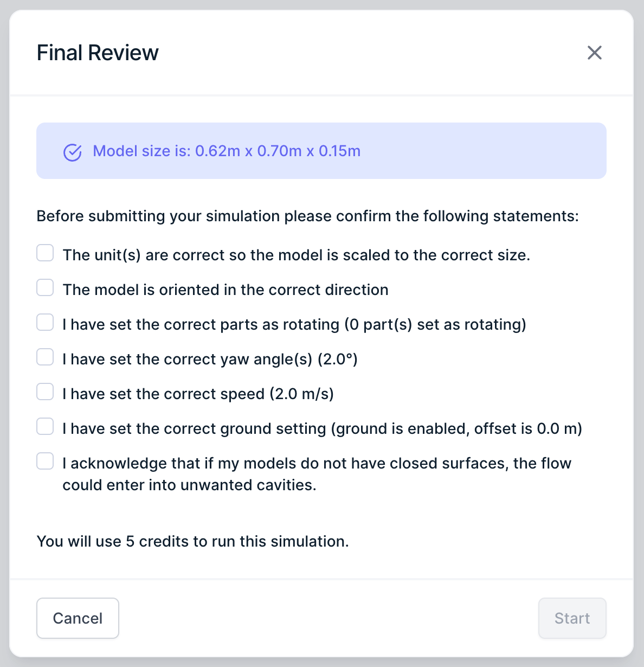This screenshot has width=644, height=667.
Task: Confirm the units are correct checkbox
Action: 44,253
